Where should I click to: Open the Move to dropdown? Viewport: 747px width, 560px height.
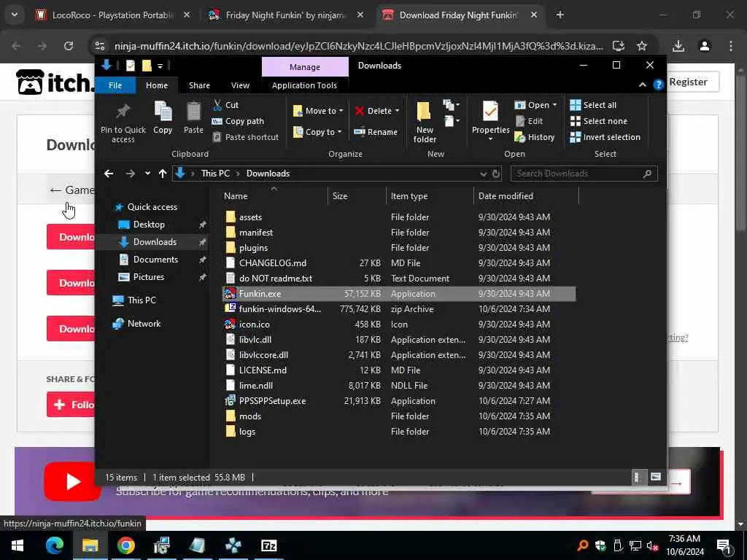318,111
